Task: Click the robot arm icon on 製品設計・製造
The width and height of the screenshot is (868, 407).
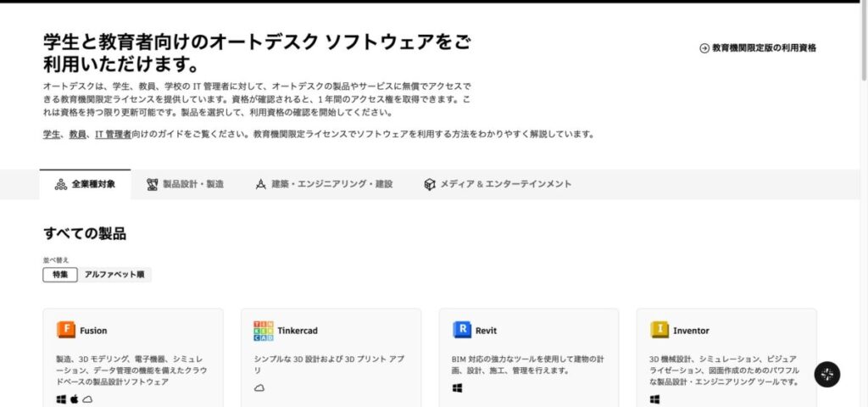Action: coord(153,184)
